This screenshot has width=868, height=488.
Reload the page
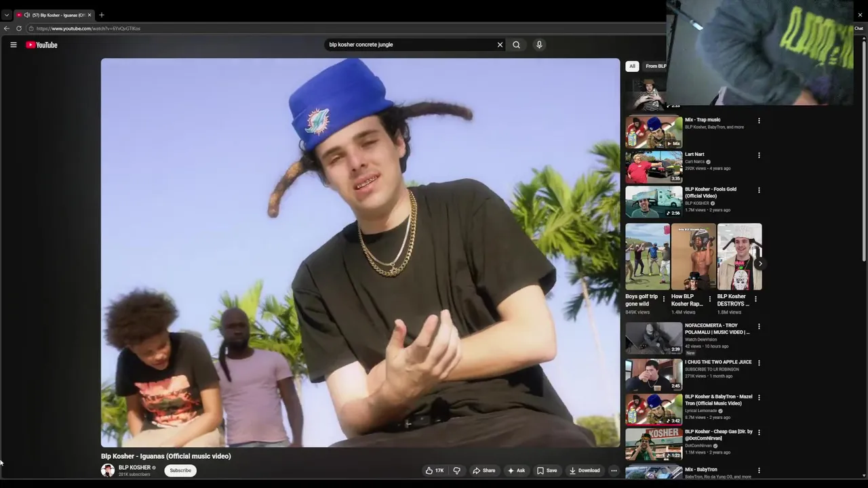pos(19,28)
